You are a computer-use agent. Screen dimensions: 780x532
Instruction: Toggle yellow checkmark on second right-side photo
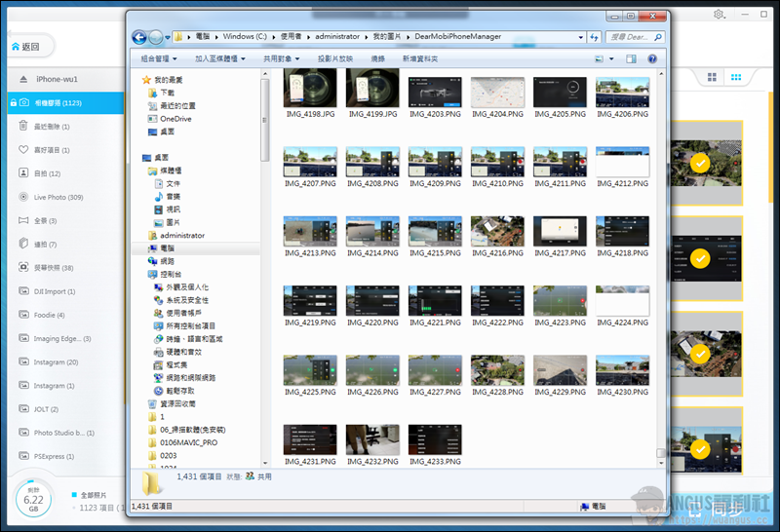click(699, 258)
